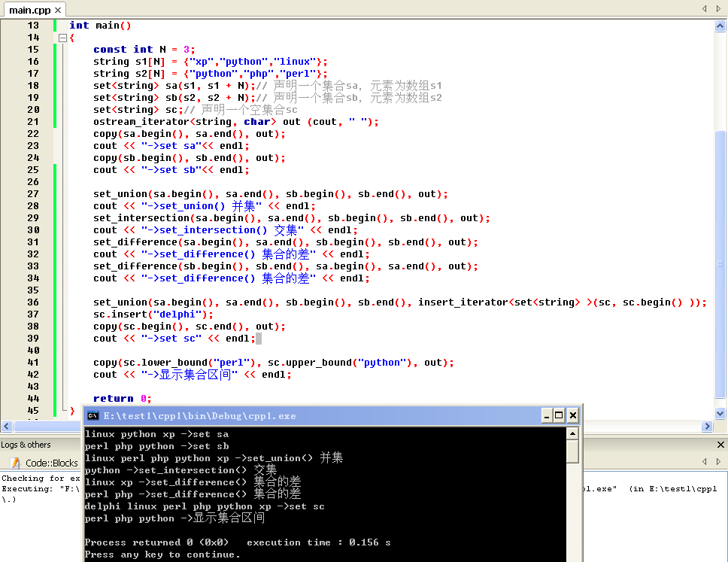Viewport: 728px width, 562px height.
Task: Close the Logs & others panel
Action: 720,445
